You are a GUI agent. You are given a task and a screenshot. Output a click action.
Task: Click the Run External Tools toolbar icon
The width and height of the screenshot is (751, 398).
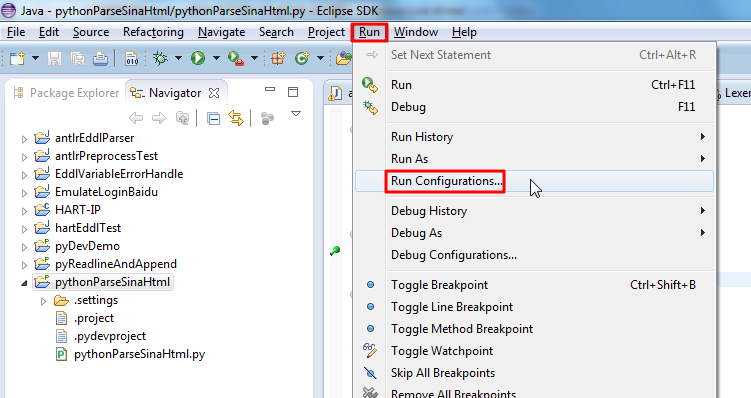[236, 58]
